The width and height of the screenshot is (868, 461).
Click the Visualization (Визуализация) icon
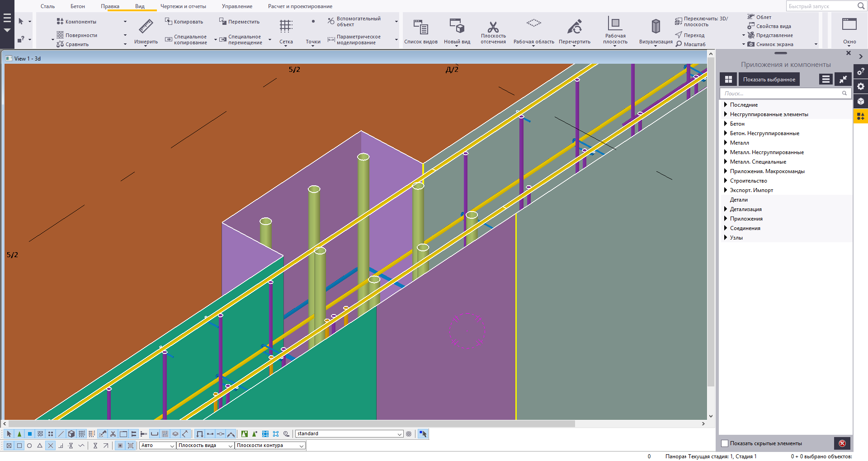click(656, 27)
